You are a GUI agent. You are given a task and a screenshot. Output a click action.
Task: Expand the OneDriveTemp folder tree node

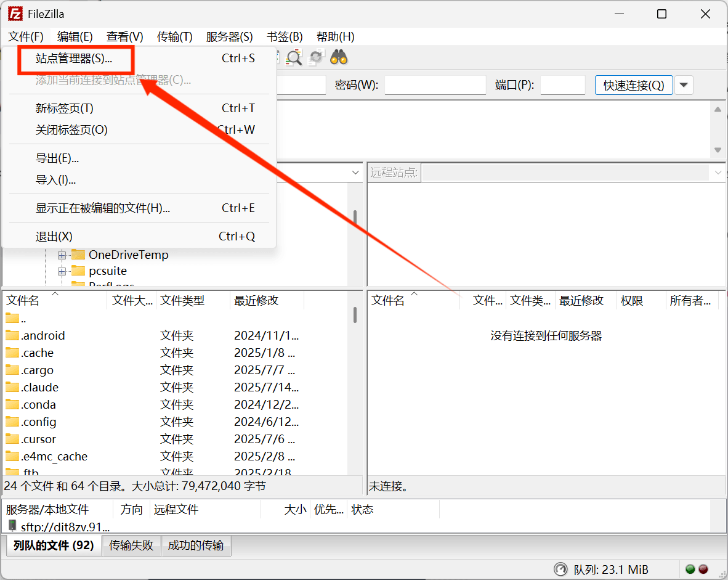click(x=62, y=255)
